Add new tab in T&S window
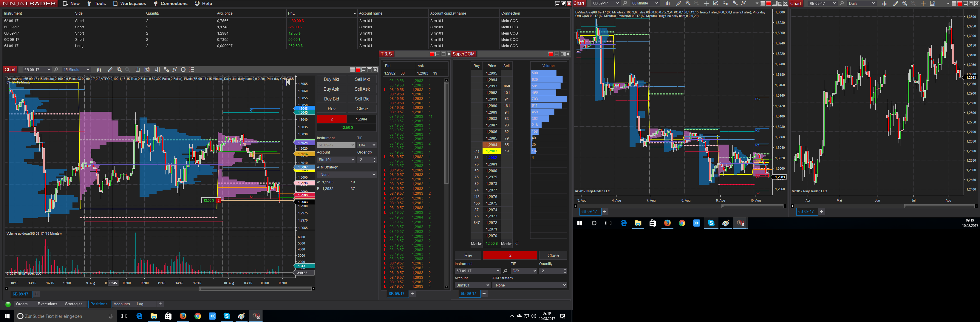The height and width of the screenshot is (322, 980). click(x=412, y=294)
